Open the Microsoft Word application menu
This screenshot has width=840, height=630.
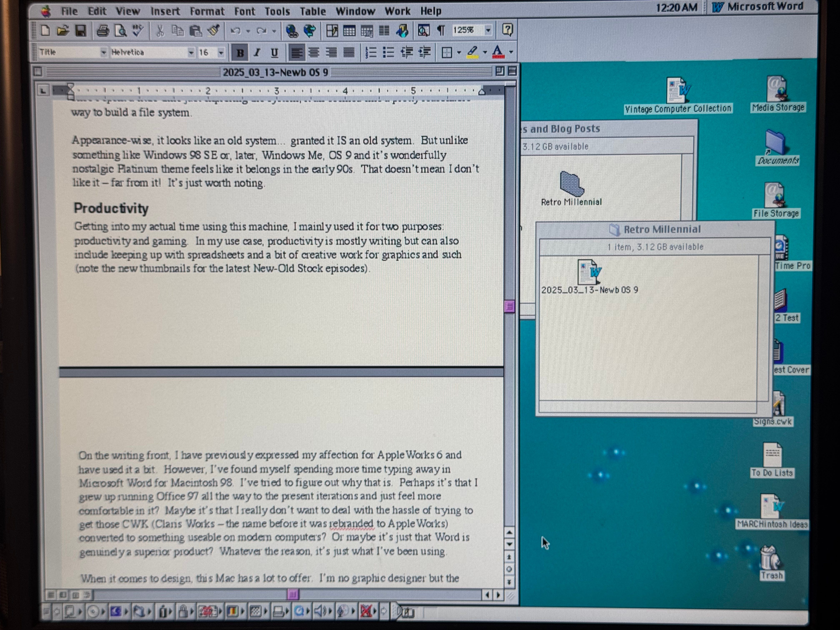coord(757,7)
